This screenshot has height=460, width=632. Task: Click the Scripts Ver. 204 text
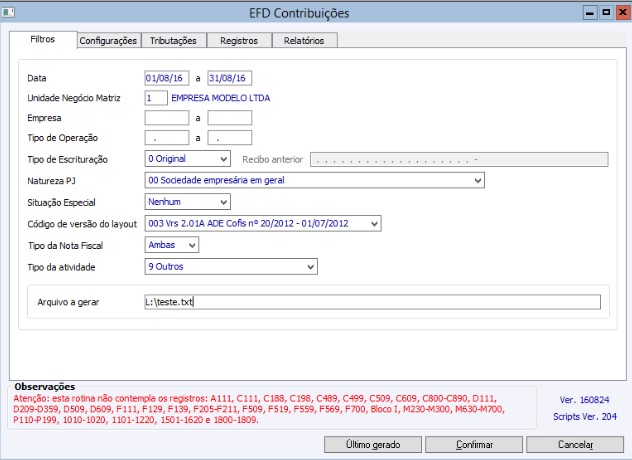585,416
